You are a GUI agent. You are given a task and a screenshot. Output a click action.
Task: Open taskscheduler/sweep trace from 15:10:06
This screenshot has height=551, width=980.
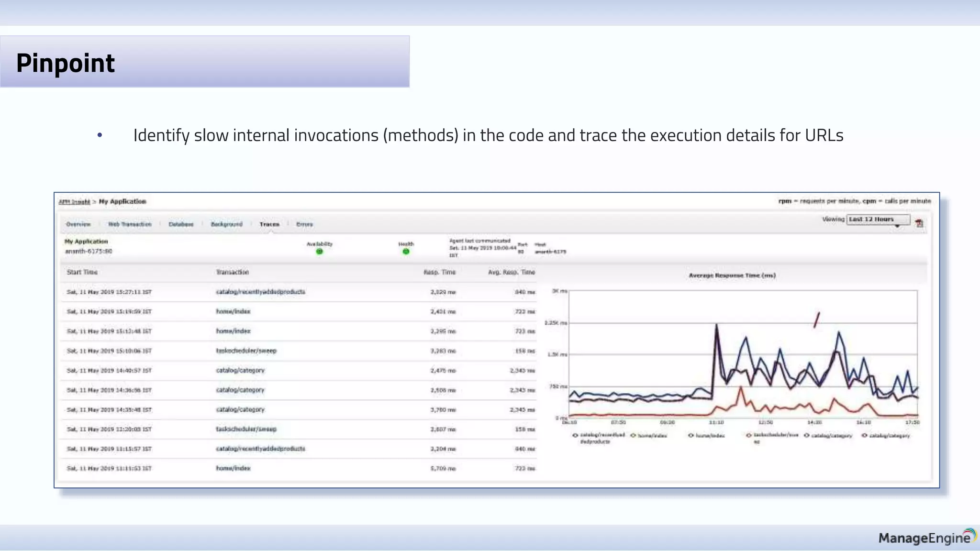tap(246, 351)
